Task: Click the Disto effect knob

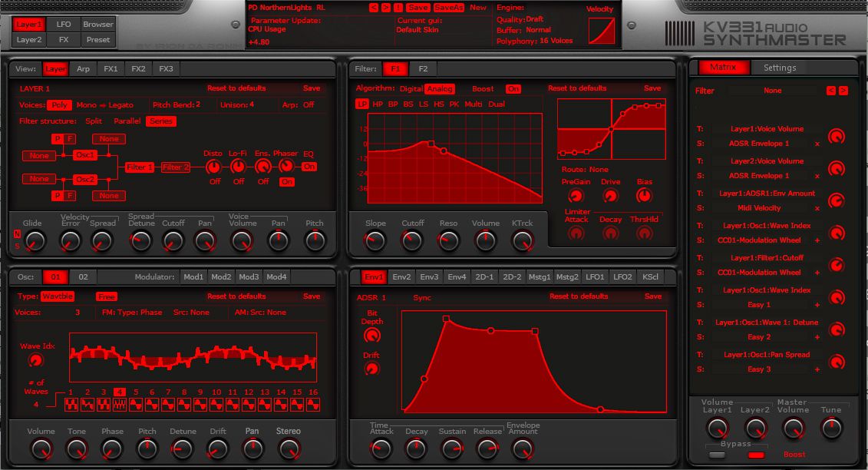Action: click(x=213, y=167)
